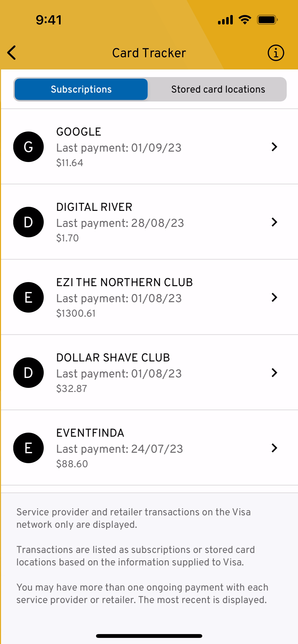Open the EVENTFINDA subscription name
This screenshot has height=644, width=298.
click(x=90, y=433)
